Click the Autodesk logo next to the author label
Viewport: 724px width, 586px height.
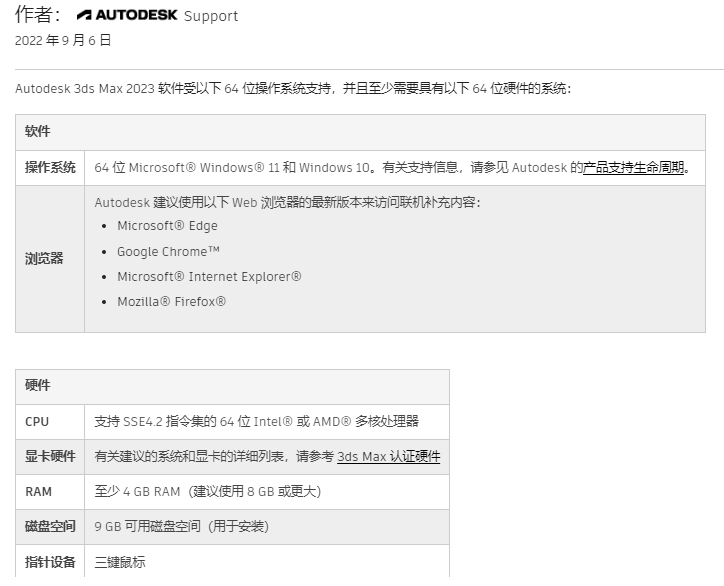(x=127, y=15)
